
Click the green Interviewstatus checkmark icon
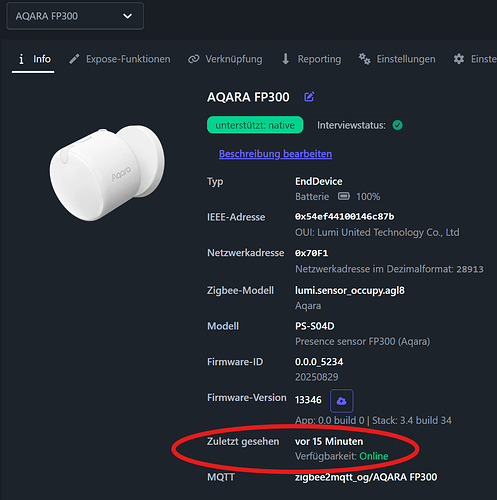click(397, 125)
